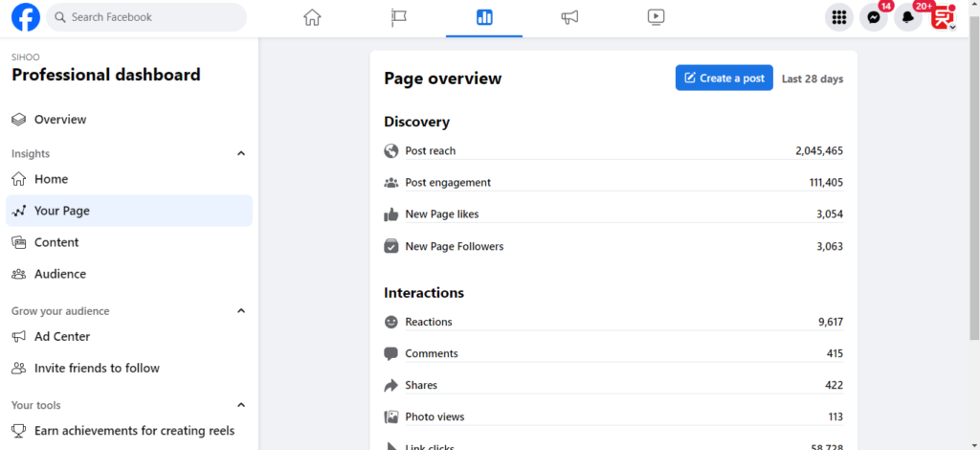980x450 pixels.
Task: Click the Search Facebook field
Action: click(146, 17)
